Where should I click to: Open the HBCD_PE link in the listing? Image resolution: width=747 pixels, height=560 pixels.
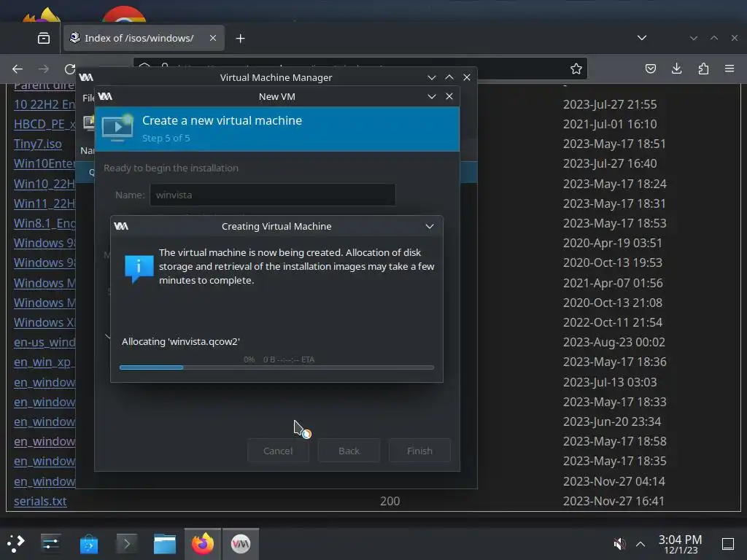coord(44,124)
